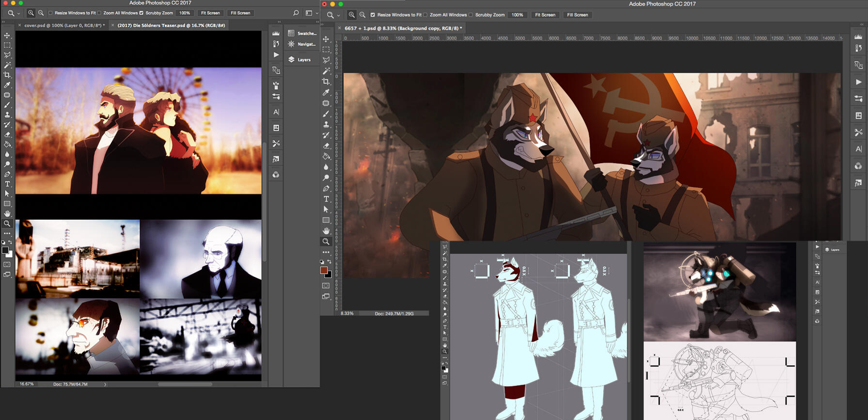Toggle Quick Mask mode in left window
868x420 pixels.
7,265
